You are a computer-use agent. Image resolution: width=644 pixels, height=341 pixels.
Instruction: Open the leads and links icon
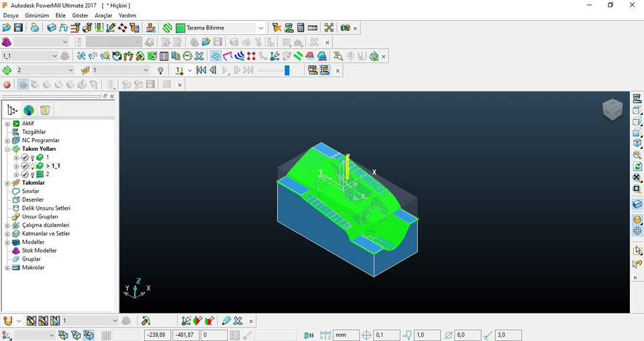[x=99, y=27]
